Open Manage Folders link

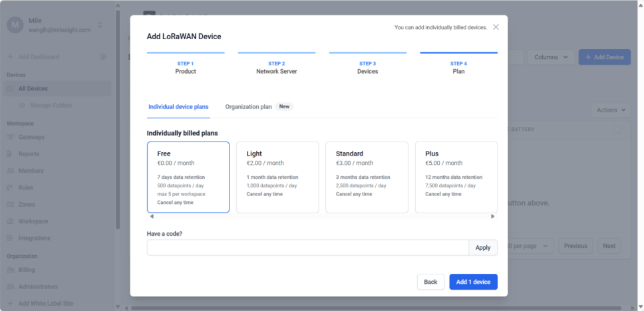click(51, 106)
